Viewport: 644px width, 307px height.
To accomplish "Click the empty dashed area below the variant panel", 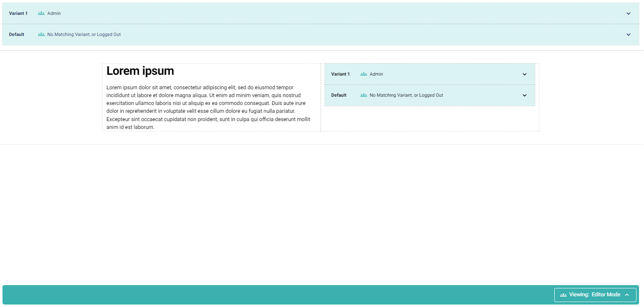I will click(x=430, y=118).
